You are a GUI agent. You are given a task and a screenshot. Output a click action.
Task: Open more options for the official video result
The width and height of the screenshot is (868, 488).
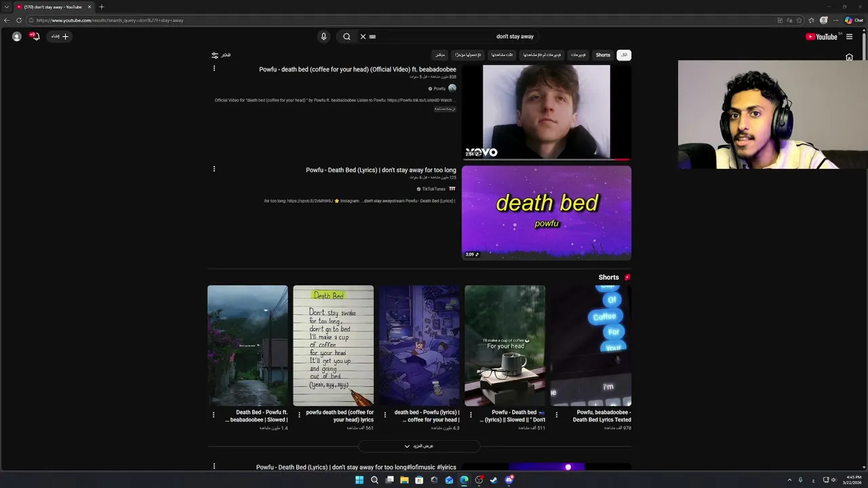point(214,68)
